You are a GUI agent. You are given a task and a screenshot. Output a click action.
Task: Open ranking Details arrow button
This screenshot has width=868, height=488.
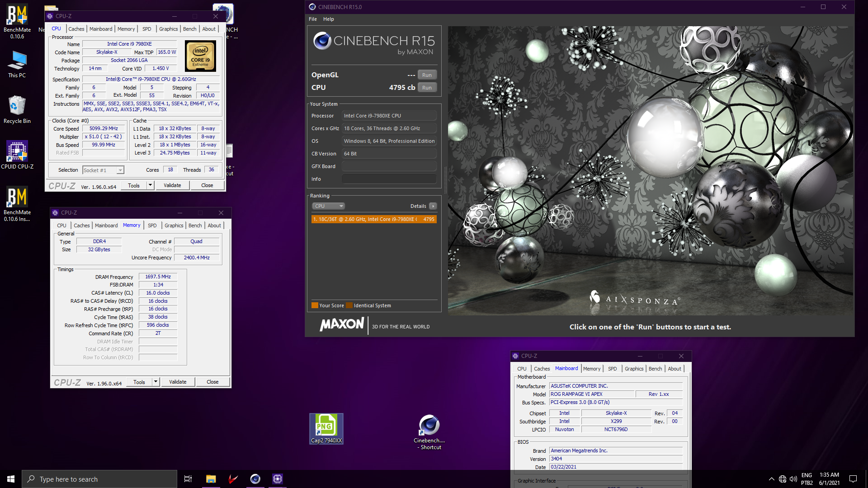433,206
